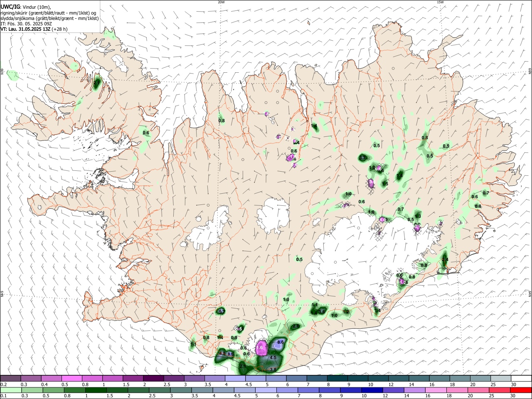Click the light grey 25 swatch in the top row

(501, 378)
